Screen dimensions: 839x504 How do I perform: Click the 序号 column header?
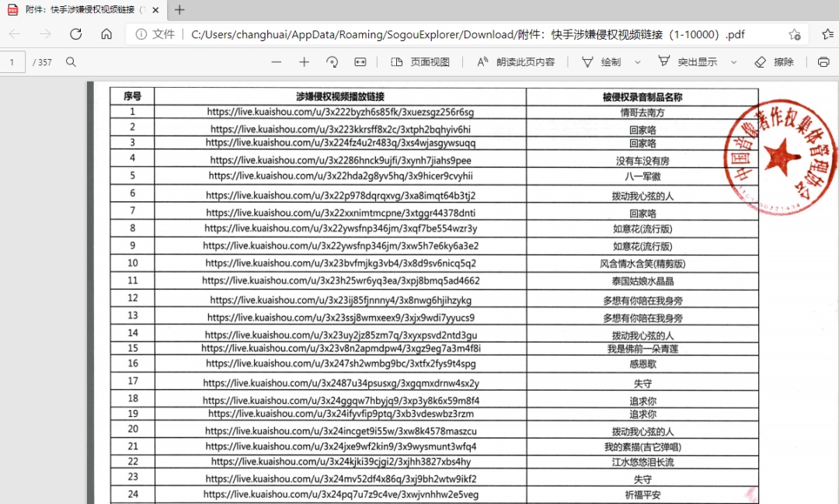coord(132,96)
